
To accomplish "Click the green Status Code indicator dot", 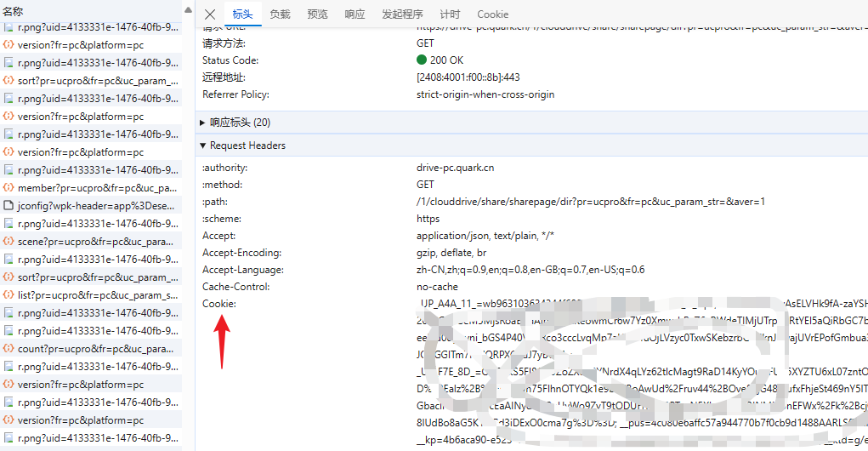I will 422,60.
